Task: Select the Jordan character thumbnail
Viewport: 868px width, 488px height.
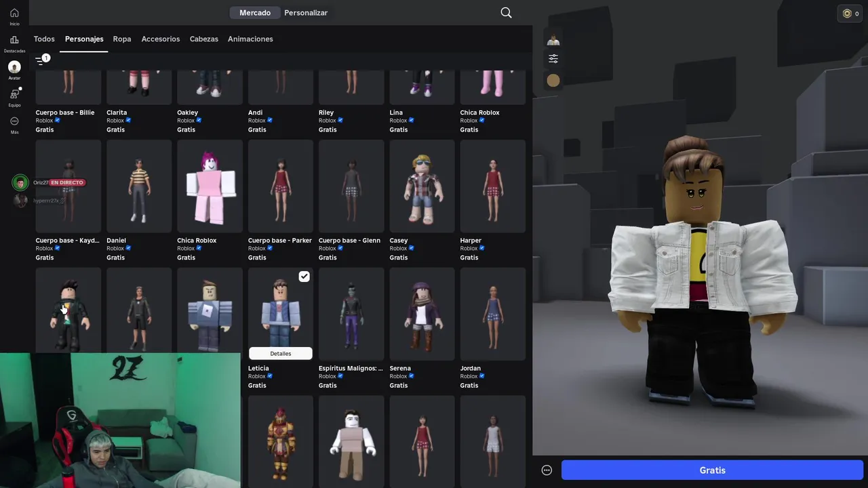Action: pyautogui.click(x=493, y=314)
